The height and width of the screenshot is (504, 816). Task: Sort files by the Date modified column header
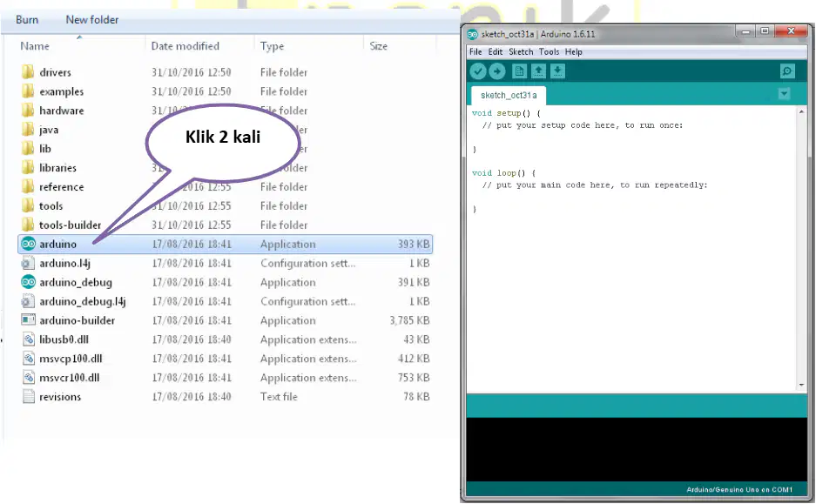[185, 46]
